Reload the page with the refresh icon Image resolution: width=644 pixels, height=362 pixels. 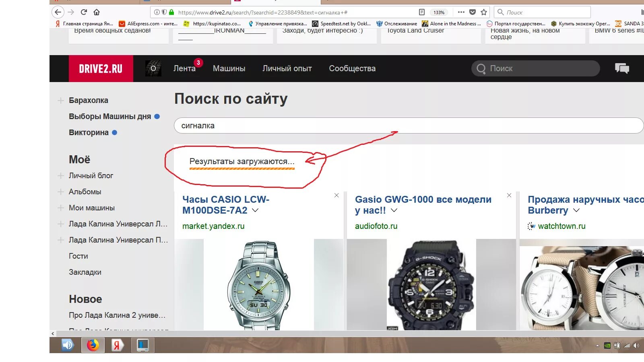click(83, 12)
